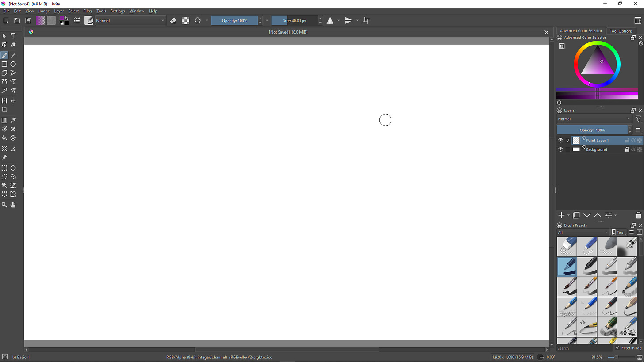The height and width of the screenshot is (362, 644).
Task: Open the toolbar blending mode Normal dropdown
Action: [130, 20]
